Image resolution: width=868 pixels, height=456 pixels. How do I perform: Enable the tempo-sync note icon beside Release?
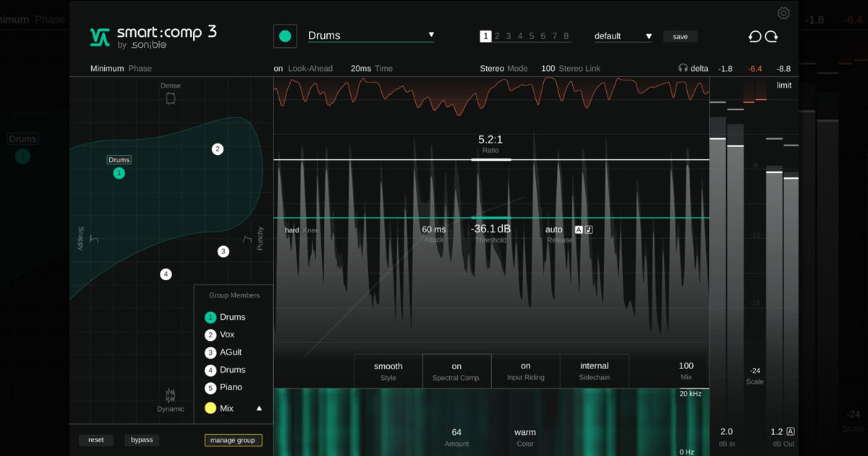(589, 229)
